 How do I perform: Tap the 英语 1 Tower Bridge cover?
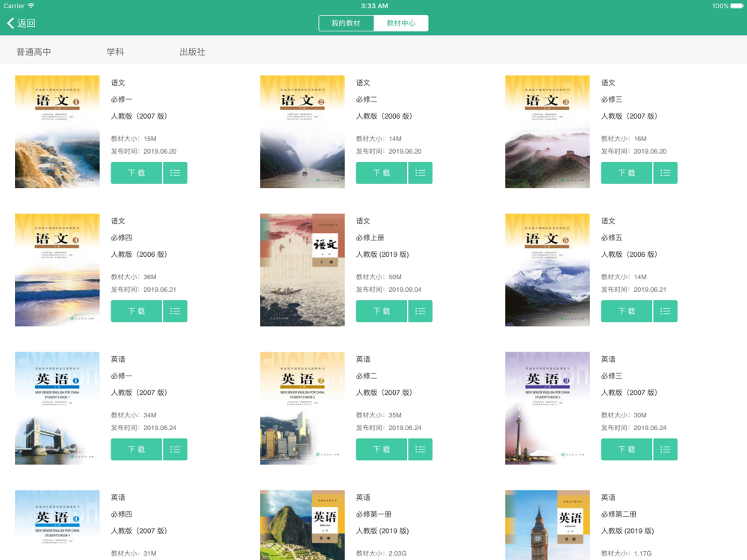click(58, 408)
